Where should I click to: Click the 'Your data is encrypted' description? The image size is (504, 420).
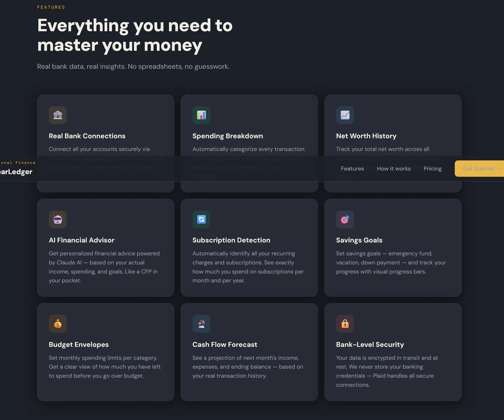387,371
